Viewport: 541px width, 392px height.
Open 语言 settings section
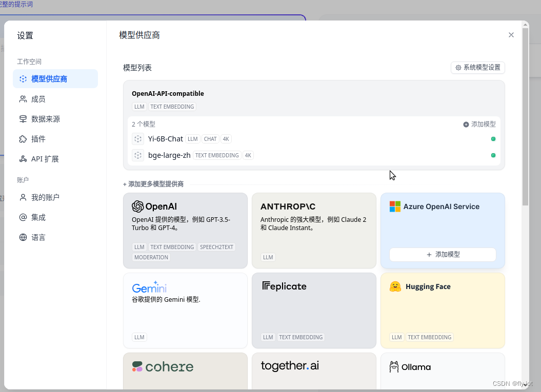(x=55, y=237)
